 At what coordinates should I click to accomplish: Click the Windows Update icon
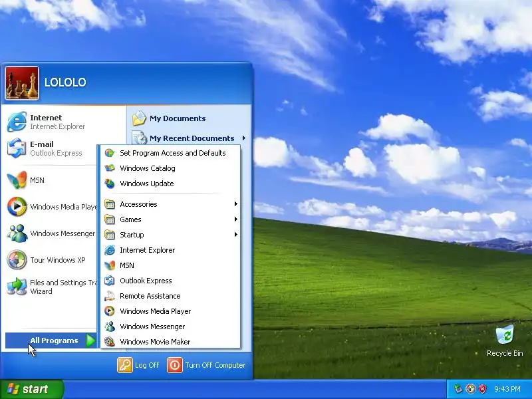point(109,184)
